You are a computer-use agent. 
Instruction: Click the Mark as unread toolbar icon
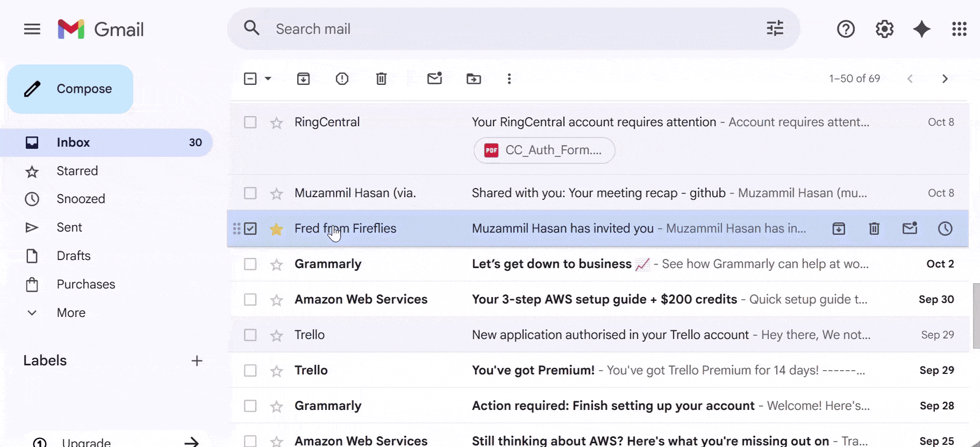coord(434,79)
